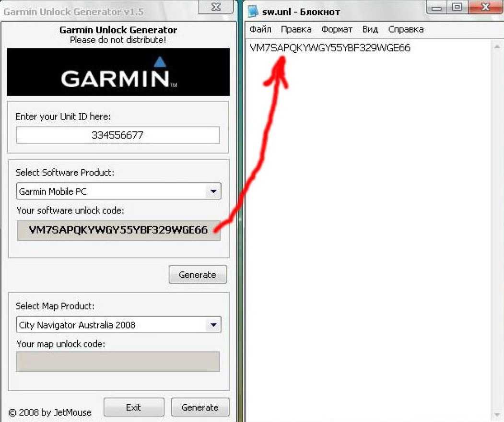Click the 'sw.unl - Блокнот' window title
Image resolution: width=504 pixels, height=422 pixels.
[301, 12]
